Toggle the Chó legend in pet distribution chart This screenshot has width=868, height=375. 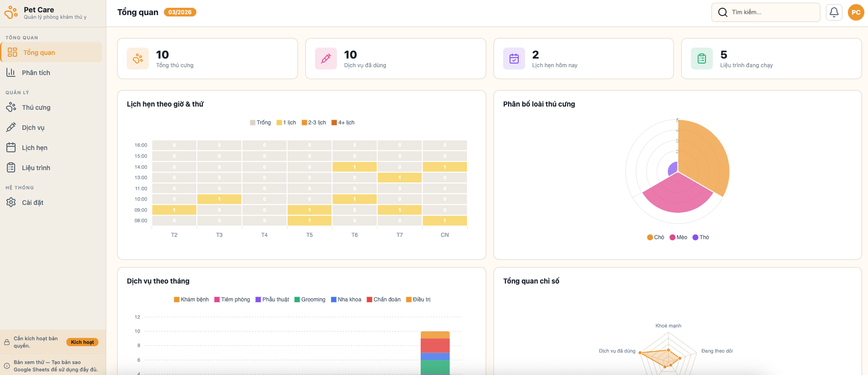click(656, 237)
